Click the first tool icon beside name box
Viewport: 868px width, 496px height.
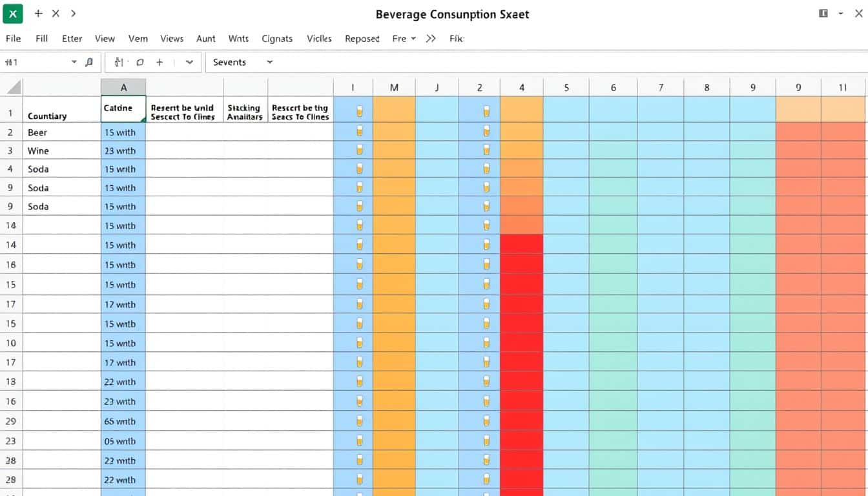[x=119, y=62]
